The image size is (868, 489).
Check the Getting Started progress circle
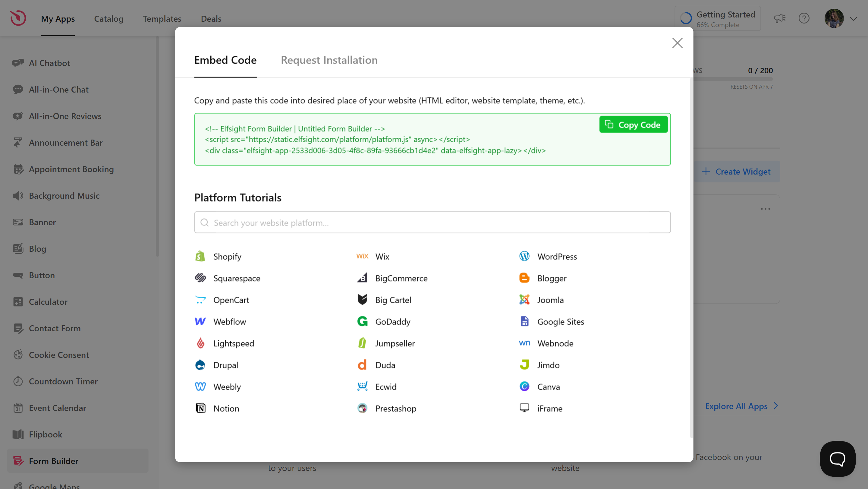tap(686, 18)
